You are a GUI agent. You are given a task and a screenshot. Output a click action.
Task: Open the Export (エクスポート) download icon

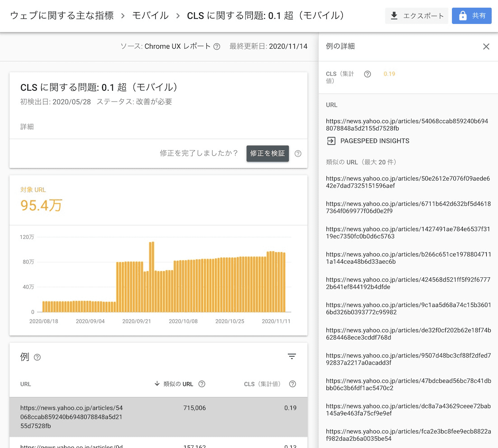tap(395, 16)
